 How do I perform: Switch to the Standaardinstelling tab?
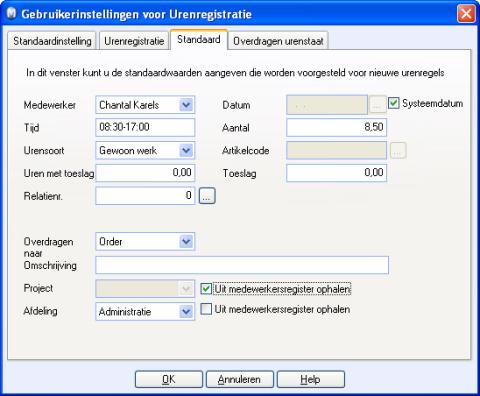coord(52,41)
